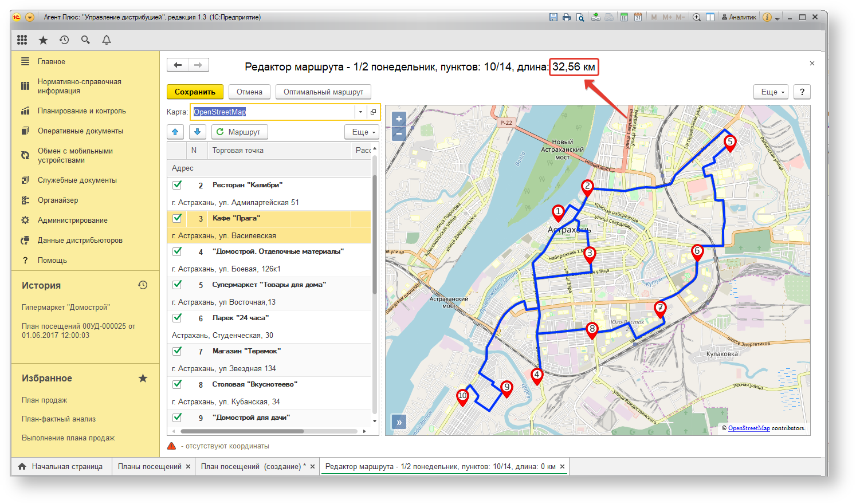856x504 pixels.
Task: Zoom out on the map with minus button
Action: (x=399, y=134)
